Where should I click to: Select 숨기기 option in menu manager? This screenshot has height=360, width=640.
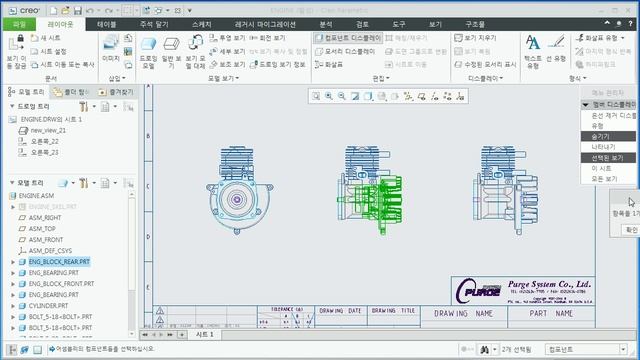(608, 136)
